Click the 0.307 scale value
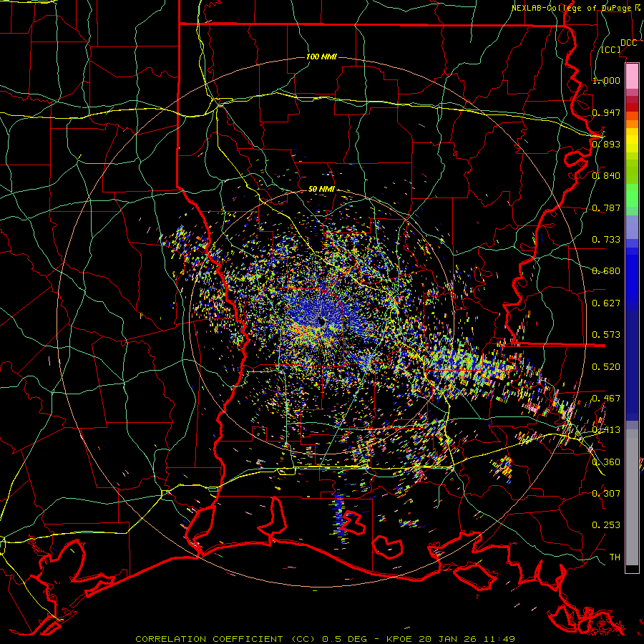 click(x=606, y=494)
